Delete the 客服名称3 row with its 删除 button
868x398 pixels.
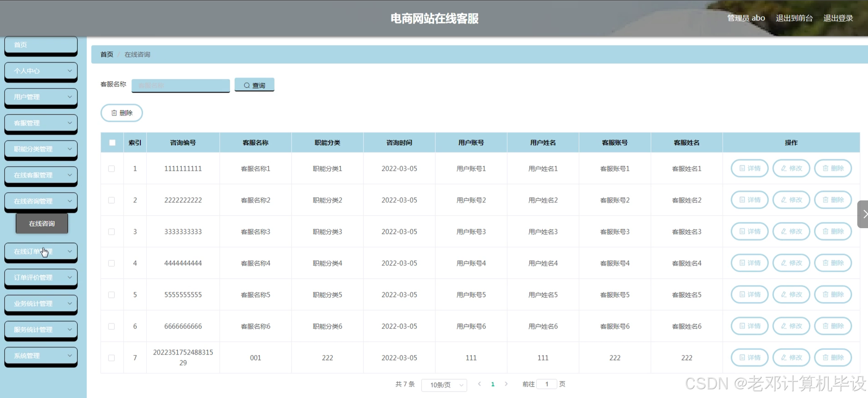pos(833,231)
